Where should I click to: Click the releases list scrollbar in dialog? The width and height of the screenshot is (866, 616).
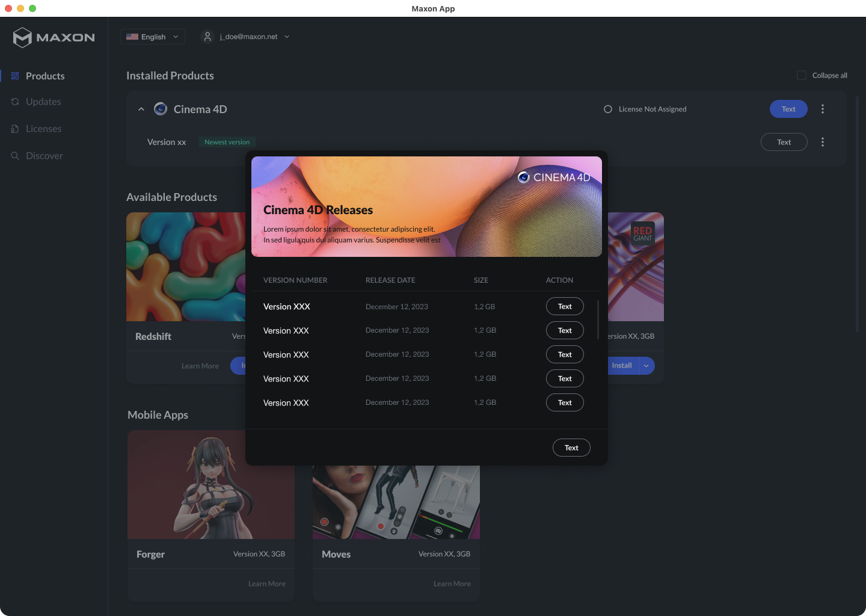[x=598, y=320]
